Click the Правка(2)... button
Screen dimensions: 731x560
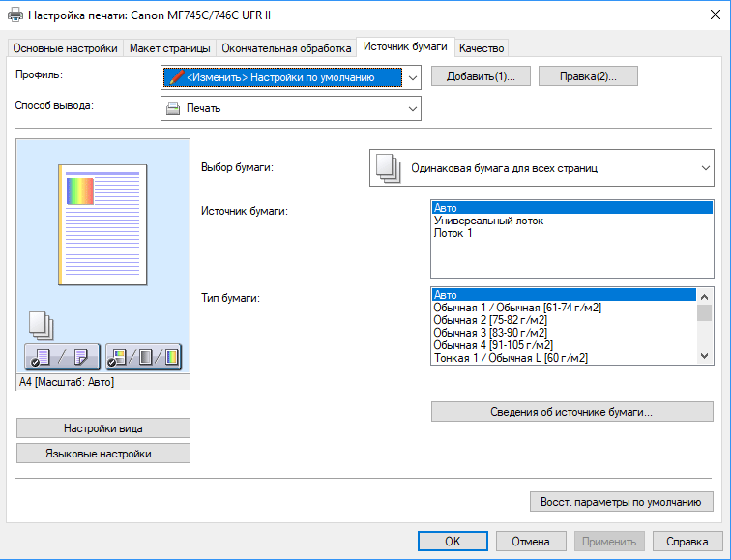pos(588,76)
